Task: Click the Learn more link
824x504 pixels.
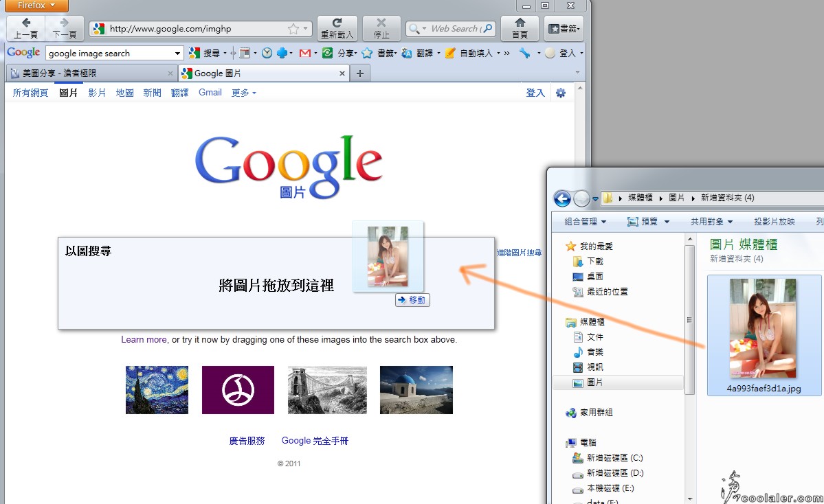Action: (144, 340)
